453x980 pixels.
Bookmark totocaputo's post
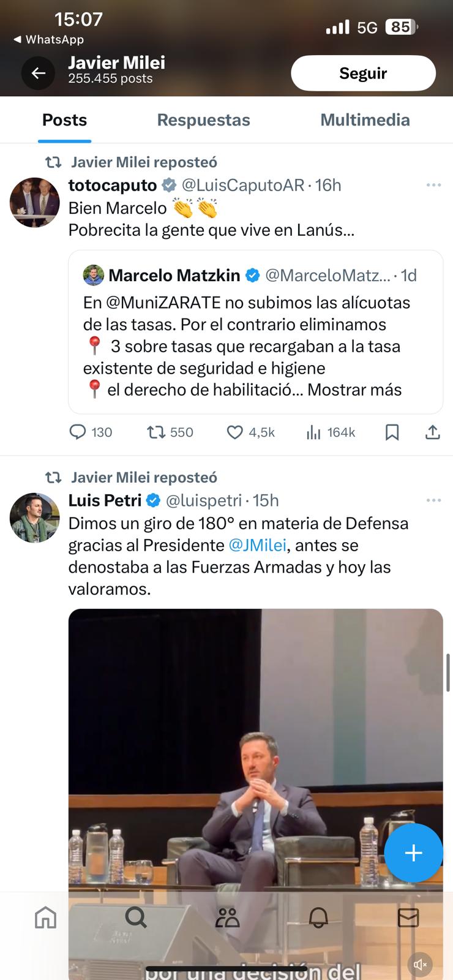tap(392, 432)
